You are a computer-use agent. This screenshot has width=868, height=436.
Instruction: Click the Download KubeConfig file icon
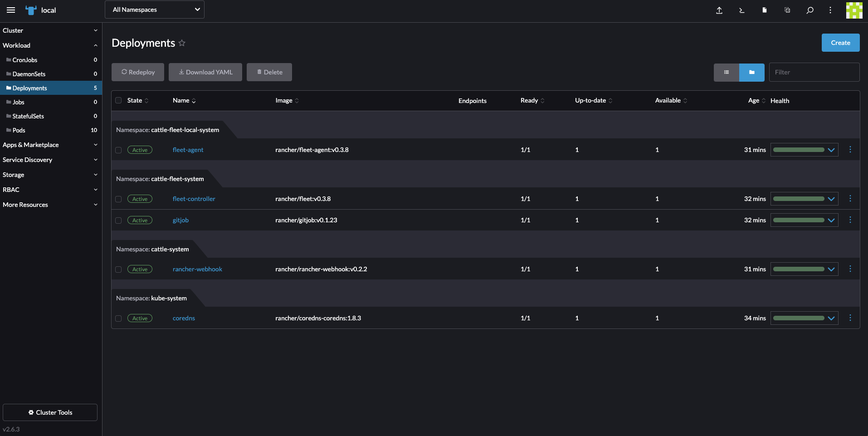765,10
